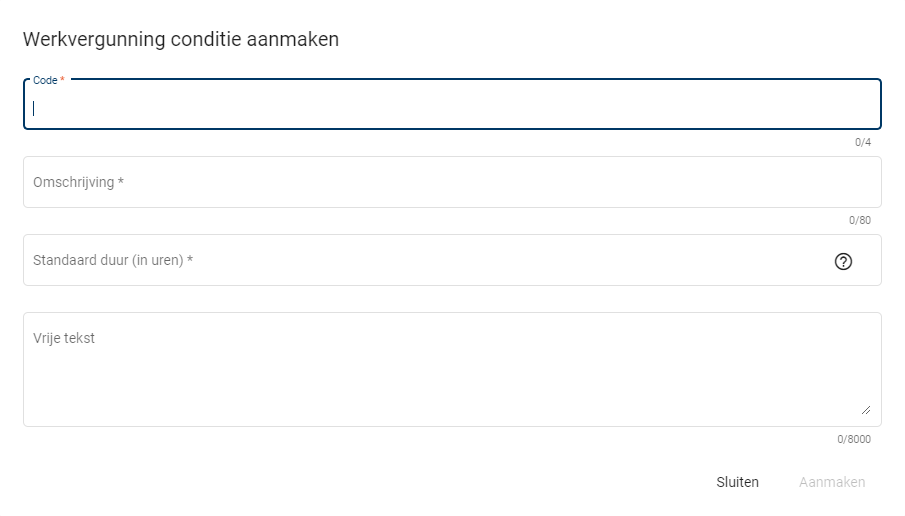This screenshot has width=905, height=516.
Task: Focus the Code input field
Action: tap(450, 108)
